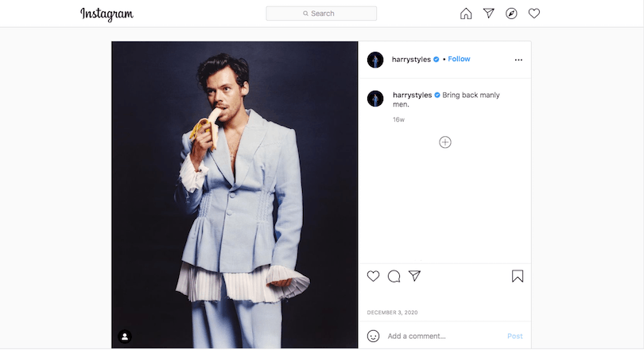The image size is (644, 350).
Task: Save the post with bookmark icon
Action: point(517,276)
